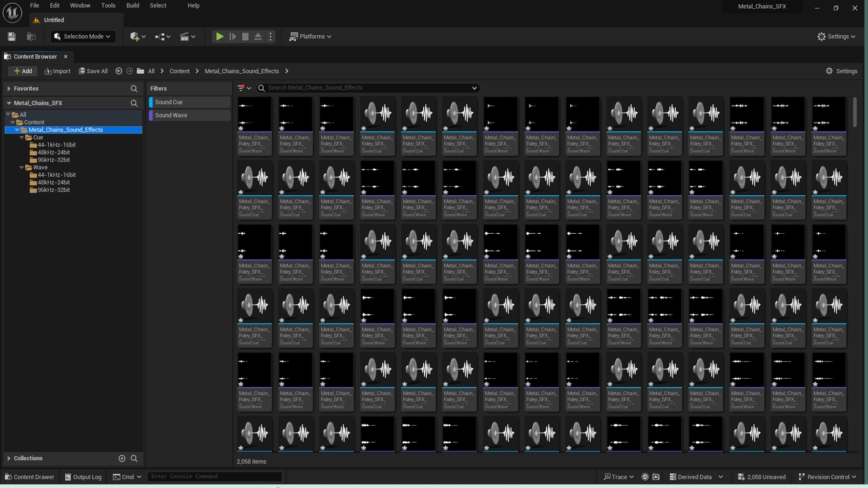Click the browse files icon beside save
This screenshot has height=488, width=868.
(31, 37)
